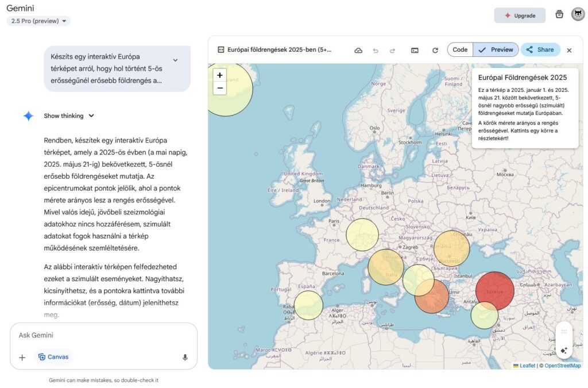Click the Gemini logo text

point(20,8)
